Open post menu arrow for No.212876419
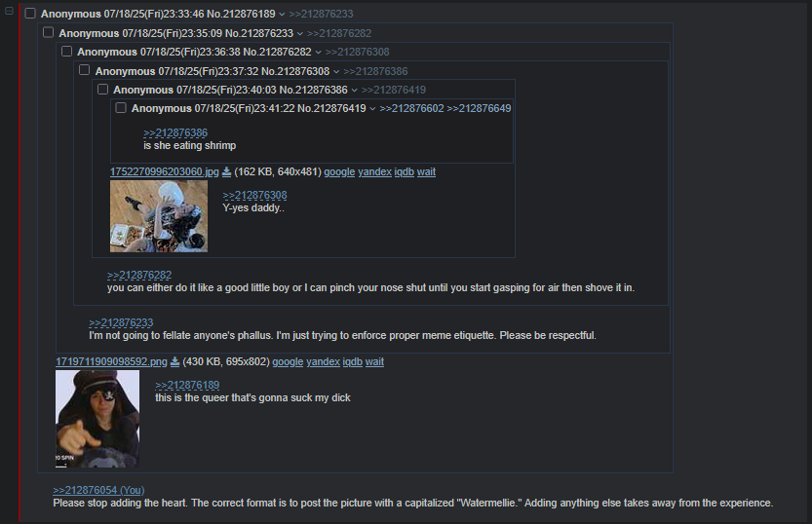This screenshot has height=524, width=812. (x=372, y=109)
